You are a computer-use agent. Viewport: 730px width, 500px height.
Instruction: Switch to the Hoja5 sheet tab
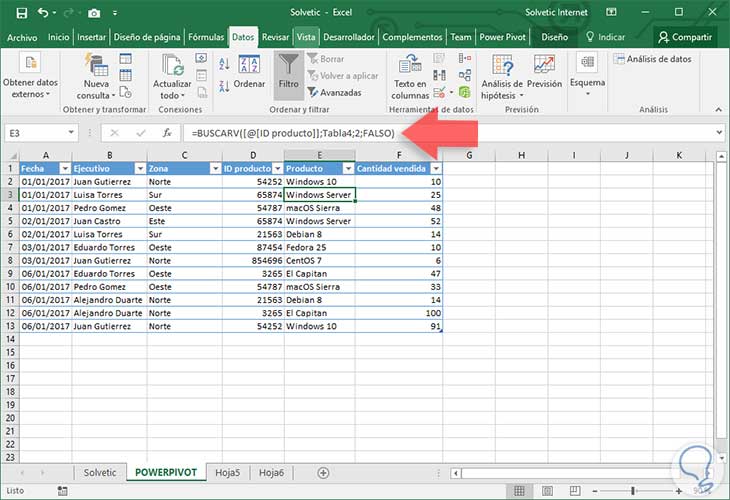point(228,473)
